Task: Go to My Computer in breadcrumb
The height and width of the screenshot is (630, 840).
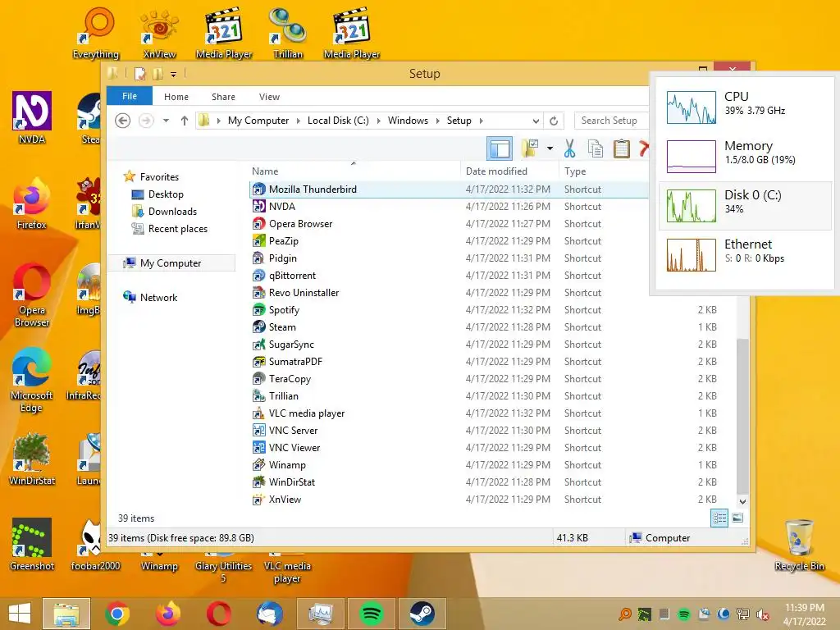Action: point(258,121)
